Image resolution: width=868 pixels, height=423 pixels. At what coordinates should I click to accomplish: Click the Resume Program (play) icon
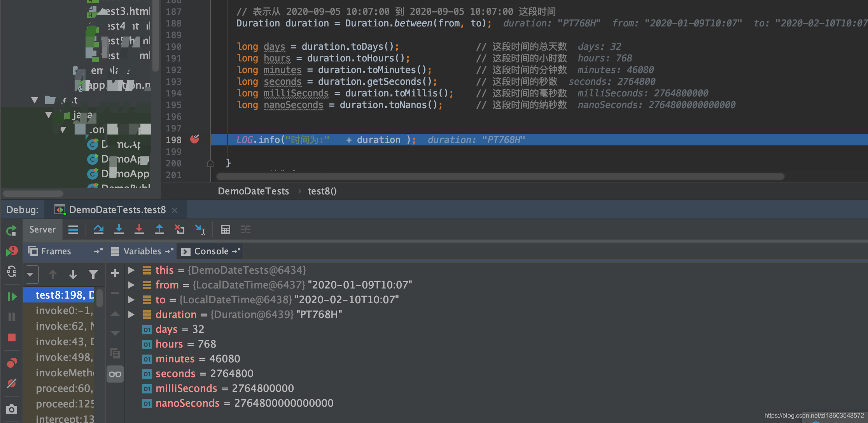10,295
